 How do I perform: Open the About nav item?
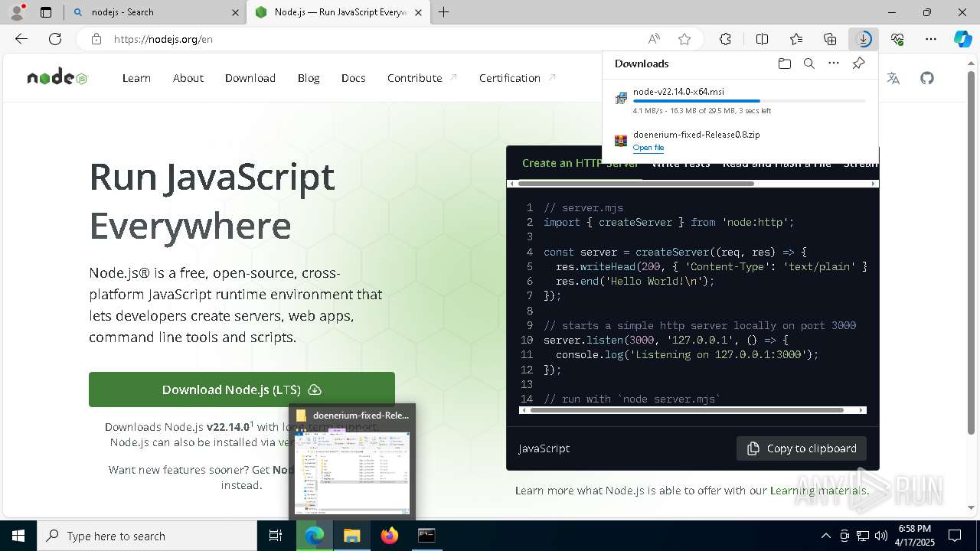188,78
